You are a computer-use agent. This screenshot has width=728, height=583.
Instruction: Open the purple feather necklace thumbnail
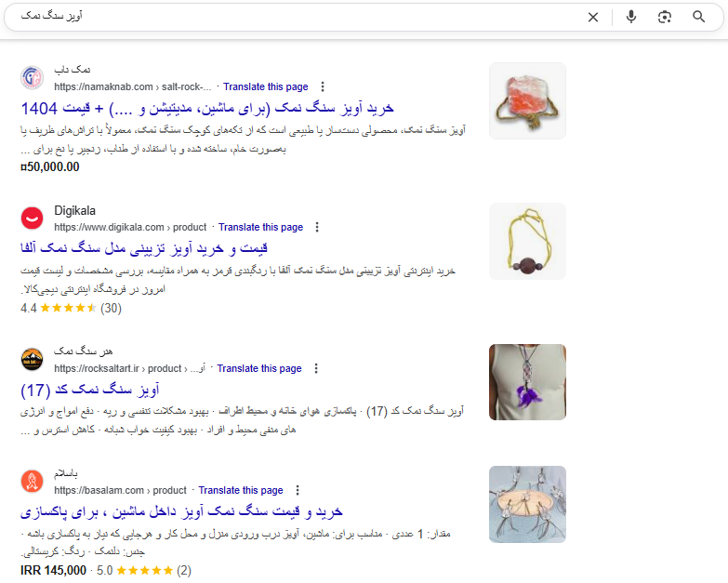point(527,382)
